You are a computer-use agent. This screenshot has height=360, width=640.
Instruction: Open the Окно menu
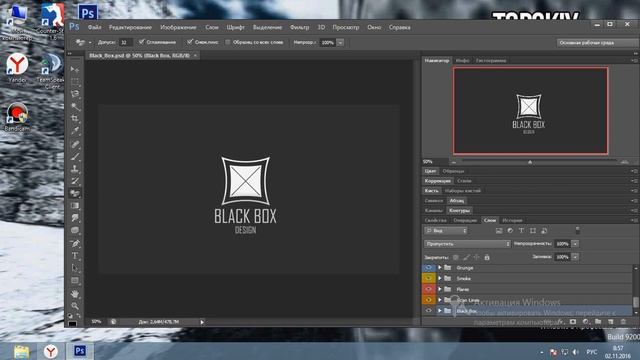[374, 27]
